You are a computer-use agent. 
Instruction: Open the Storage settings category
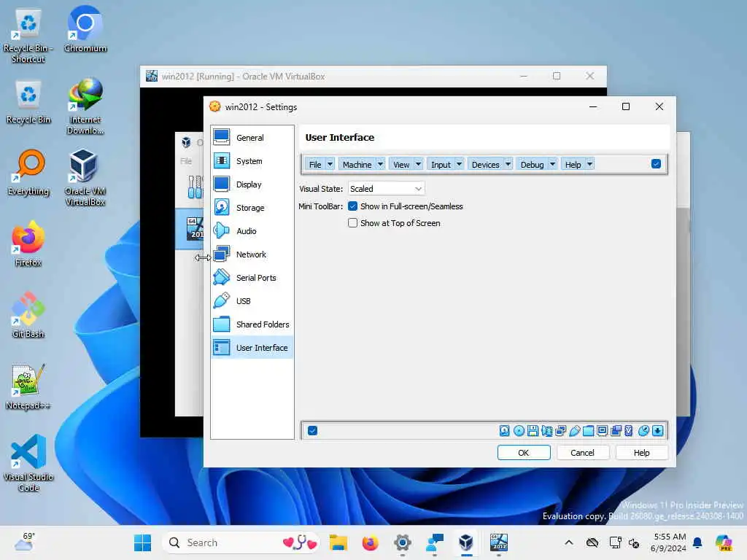click(252, 208)
